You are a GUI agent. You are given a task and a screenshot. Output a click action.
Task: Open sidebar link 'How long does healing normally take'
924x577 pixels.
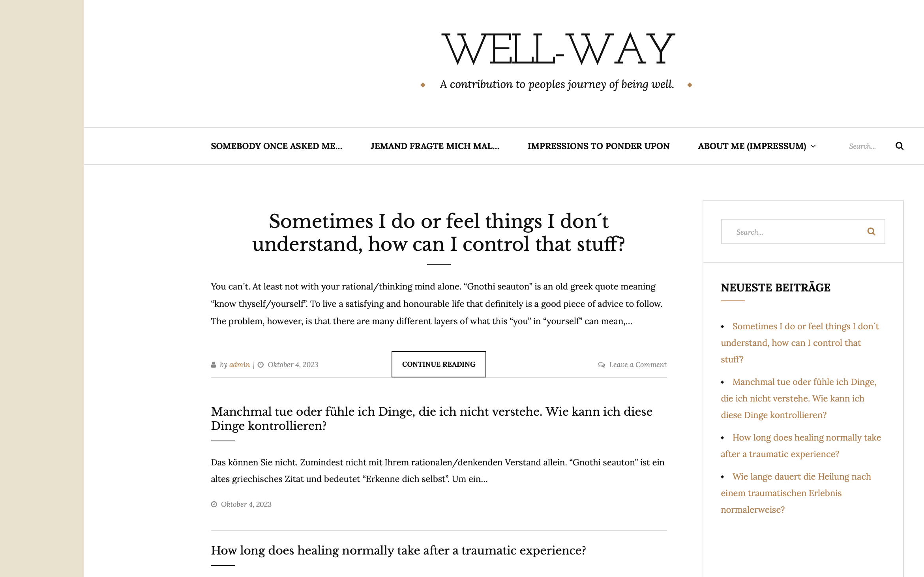[x=801, y=446]
